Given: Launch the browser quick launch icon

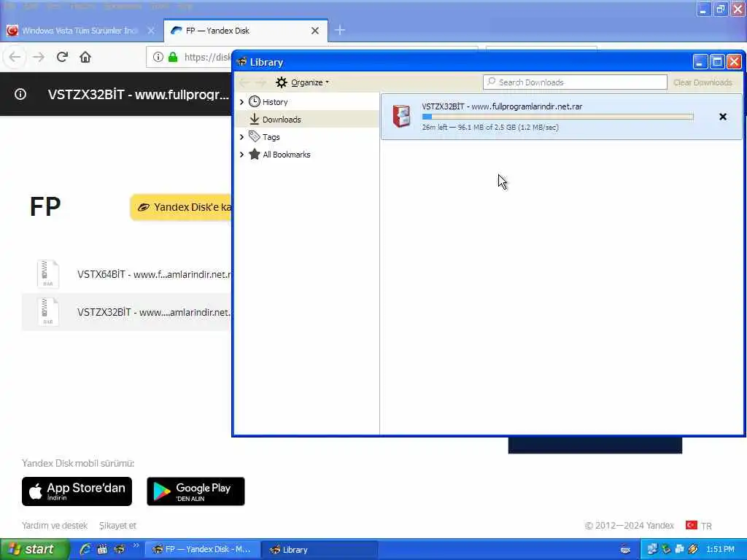Looking at the screenshot, I should point(119,549).
